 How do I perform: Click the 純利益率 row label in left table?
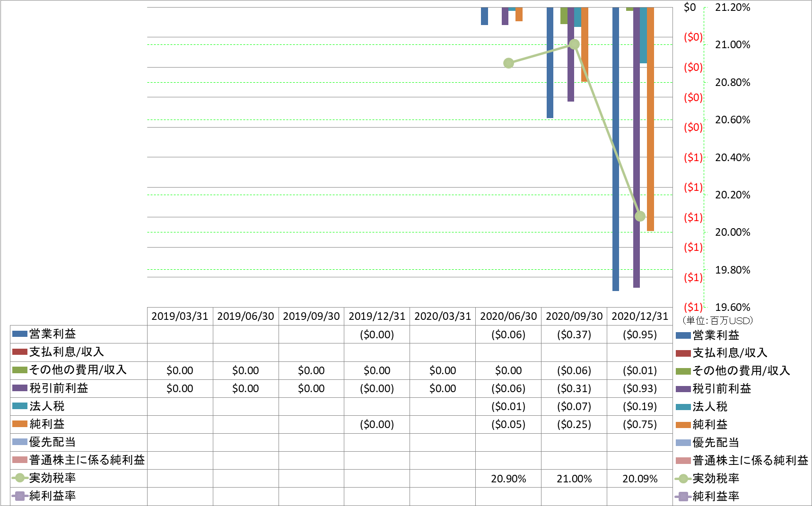point(52,496)
